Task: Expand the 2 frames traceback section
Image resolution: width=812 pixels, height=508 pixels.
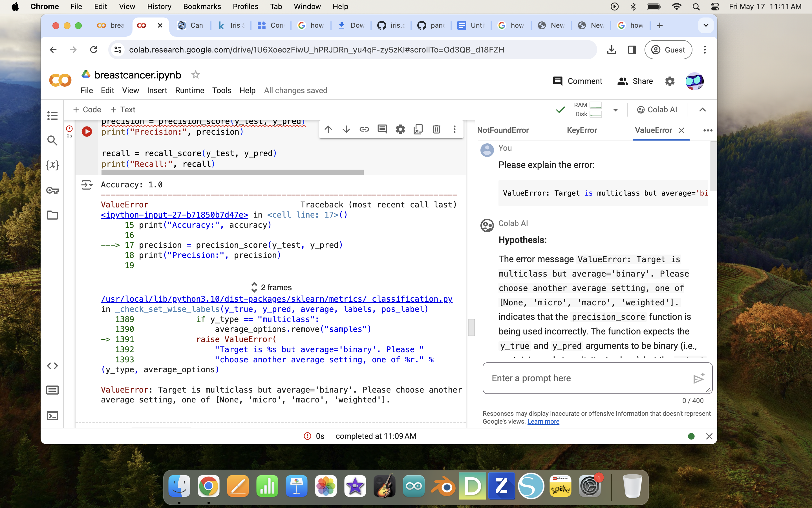Action: [x=272, y=287]
